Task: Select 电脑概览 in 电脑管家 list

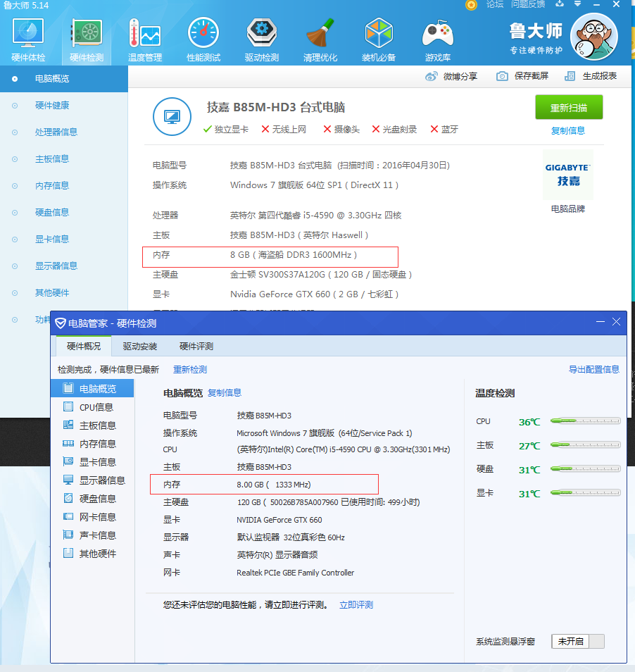Action: tap(92, 389)
